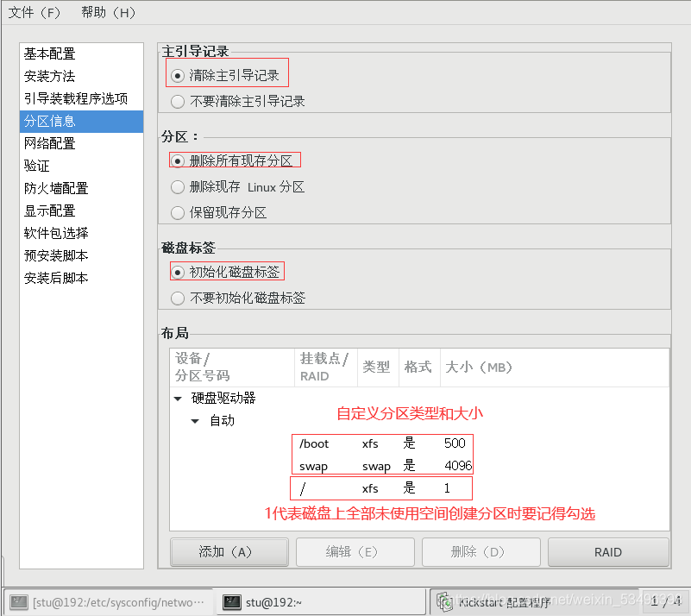The width and height of the screenshot is (691, 616).
Task: Click the 添加 (A) button
Action: coord(229,551)
